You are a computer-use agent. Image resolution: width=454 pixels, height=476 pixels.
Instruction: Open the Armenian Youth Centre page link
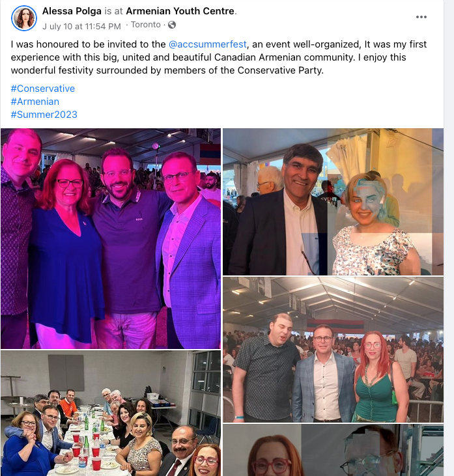point(180,11)
